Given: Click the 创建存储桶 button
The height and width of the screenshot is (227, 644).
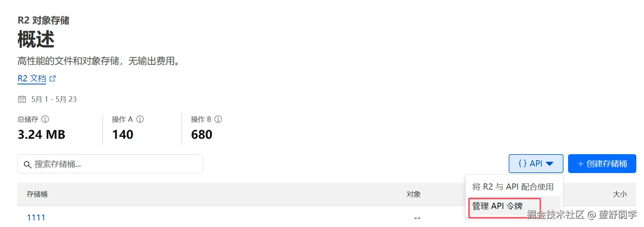Looking at the screenshot, I should [602, 163].
